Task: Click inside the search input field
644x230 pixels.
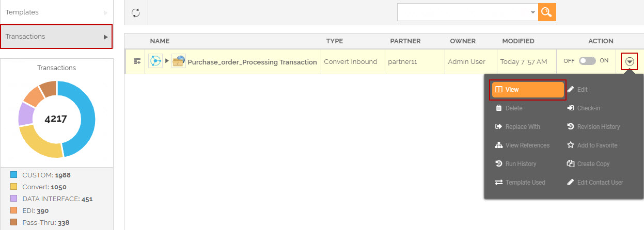Action: point(462,12)
